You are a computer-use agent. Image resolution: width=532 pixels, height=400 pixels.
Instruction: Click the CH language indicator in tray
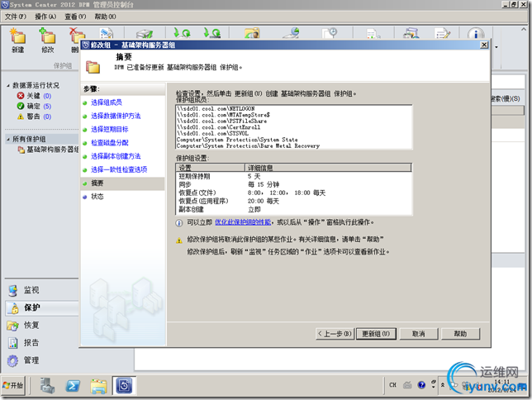[x=392, y=385]
